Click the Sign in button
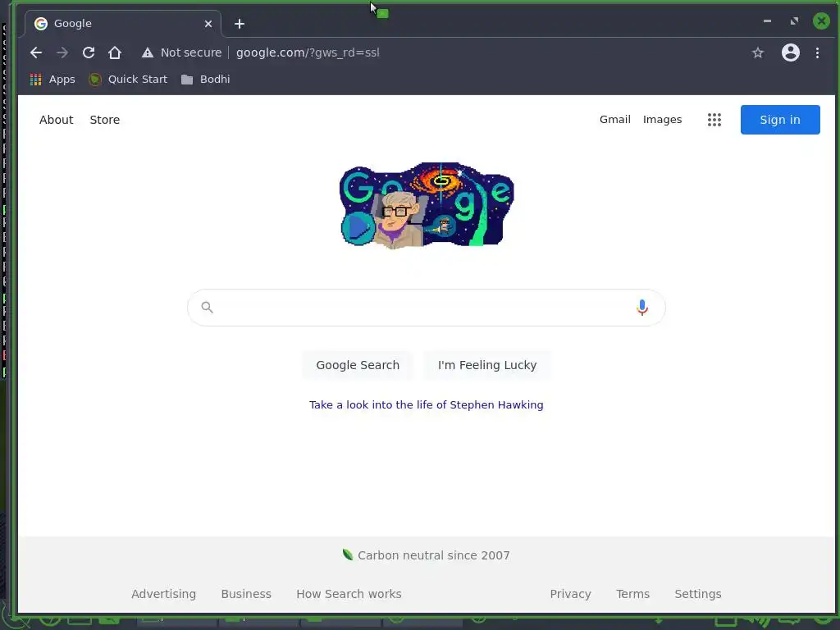The width and height of the screenshot is (840, 630). 780,120
